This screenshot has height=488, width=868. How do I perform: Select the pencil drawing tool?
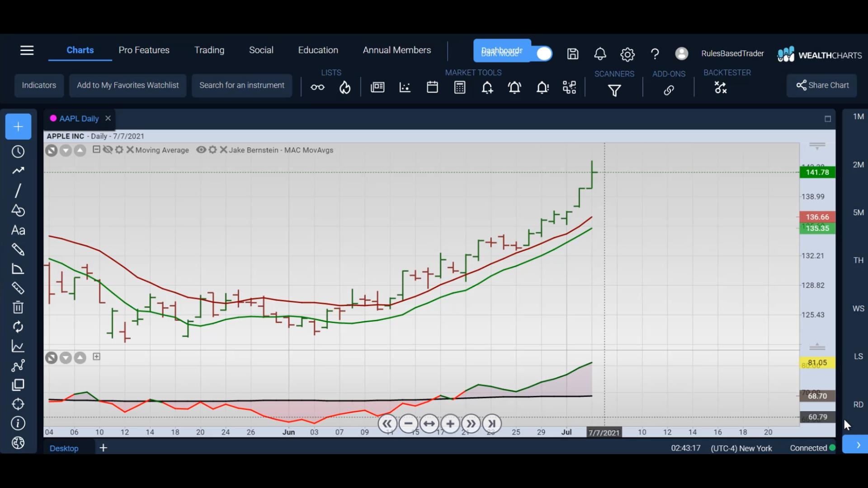[18, 249]
